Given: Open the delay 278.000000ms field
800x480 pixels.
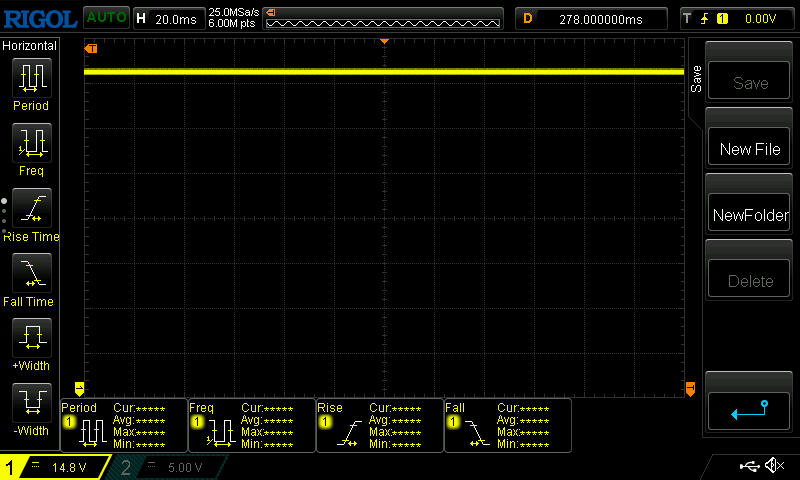Looking at the screenshot, I should pyautogui.click(x=592, y=18).
